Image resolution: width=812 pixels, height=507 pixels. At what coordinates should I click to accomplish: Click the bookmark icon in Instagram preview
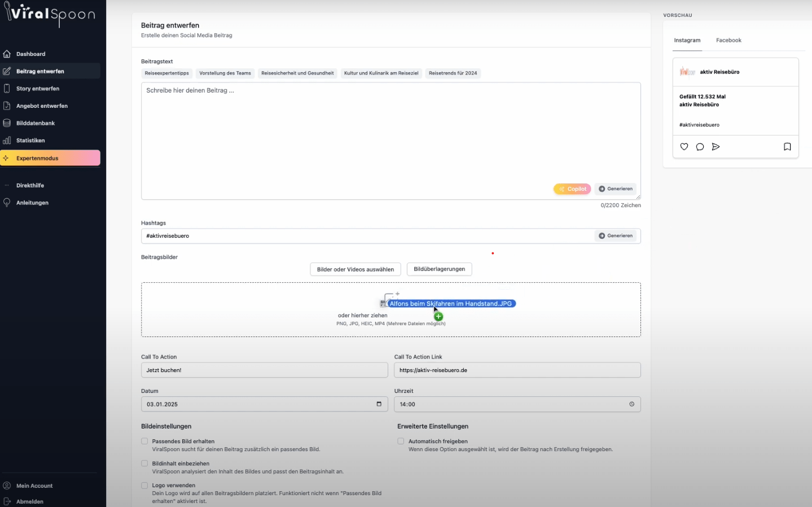coord(787,147)
